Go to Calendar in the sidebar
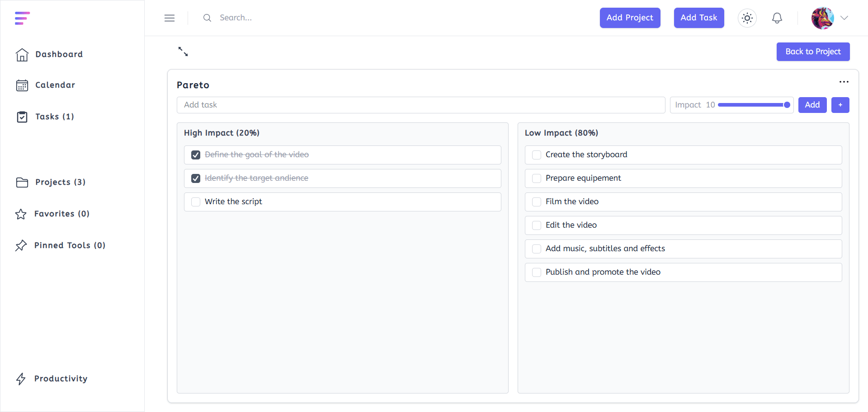 [x=55, y=85]
